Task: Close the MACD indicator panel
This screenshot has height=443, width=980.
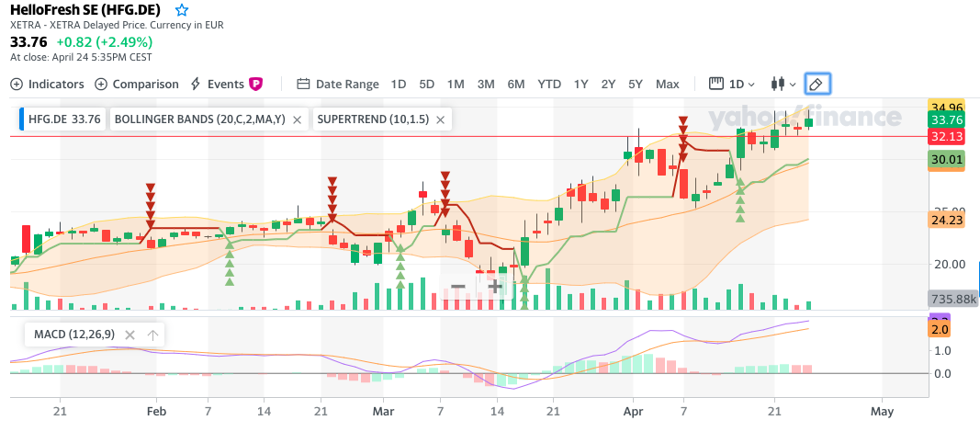Action: tap(130, 335)
